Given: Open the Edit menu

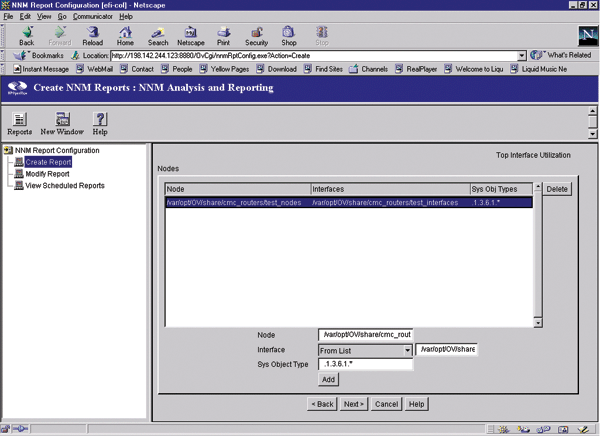Looking at the screenshot, I should click(x=24, y=17).
